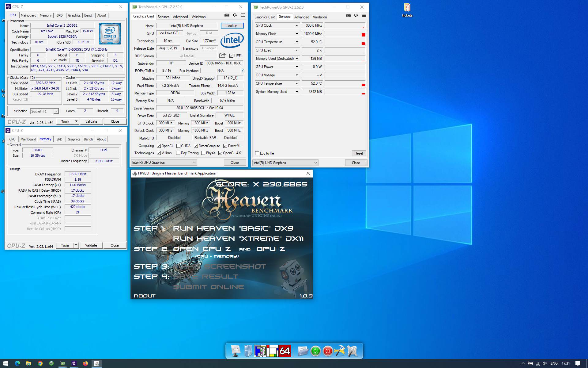Toggle the PhysX checkbox

(203, 153)
